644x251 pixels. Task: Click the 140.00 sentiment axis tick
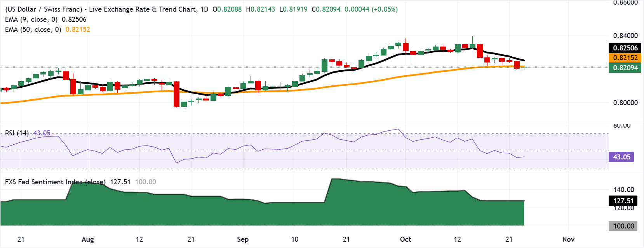point(624,190)
